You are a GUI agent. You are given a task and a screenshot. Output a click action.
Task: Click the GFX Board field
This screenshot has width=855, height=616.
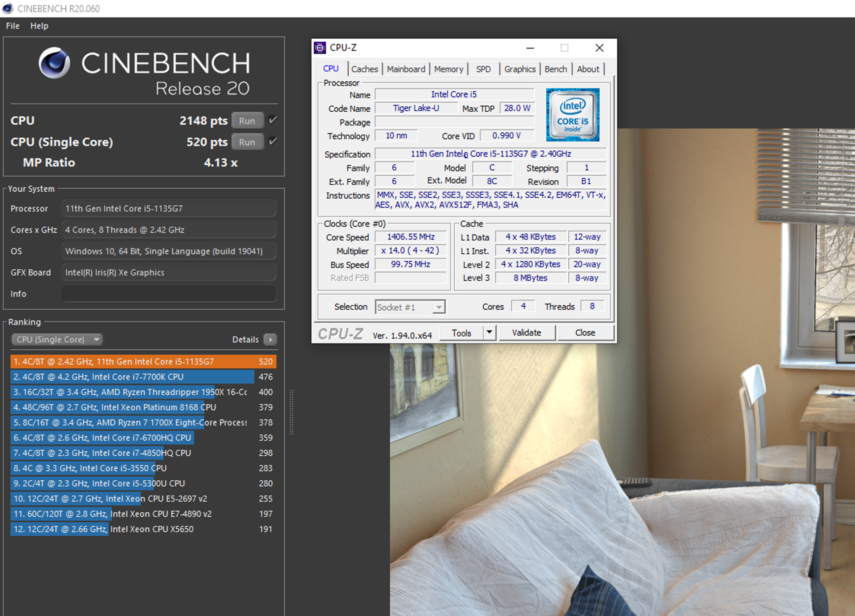[169, 272]
